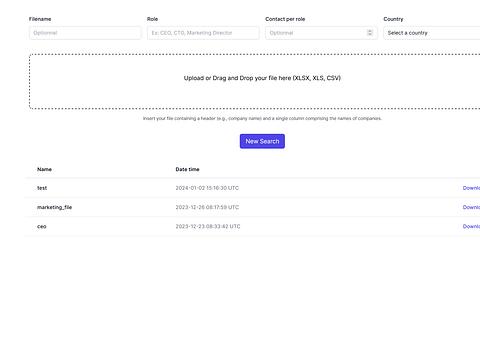Download the test file
Viewport: 480px width, 360px height.
(471, 188)
